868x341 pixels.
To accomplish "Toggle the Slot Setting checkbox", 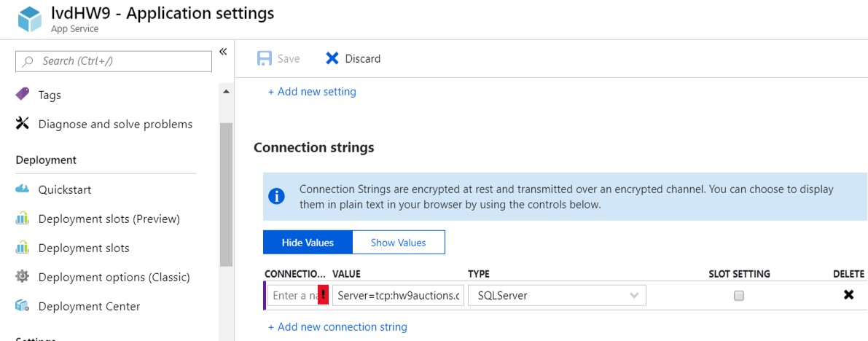I will pos(739,296).
